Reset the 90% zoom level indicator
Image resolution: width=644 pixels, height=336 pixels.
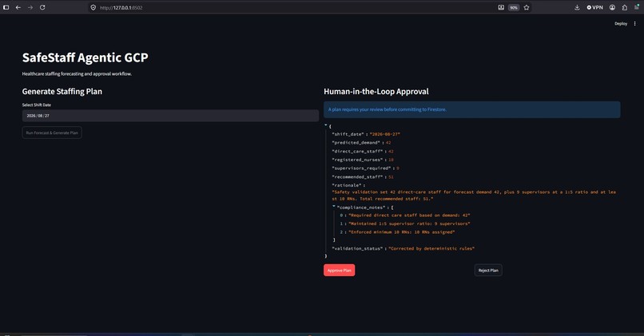tap(514, 7)
